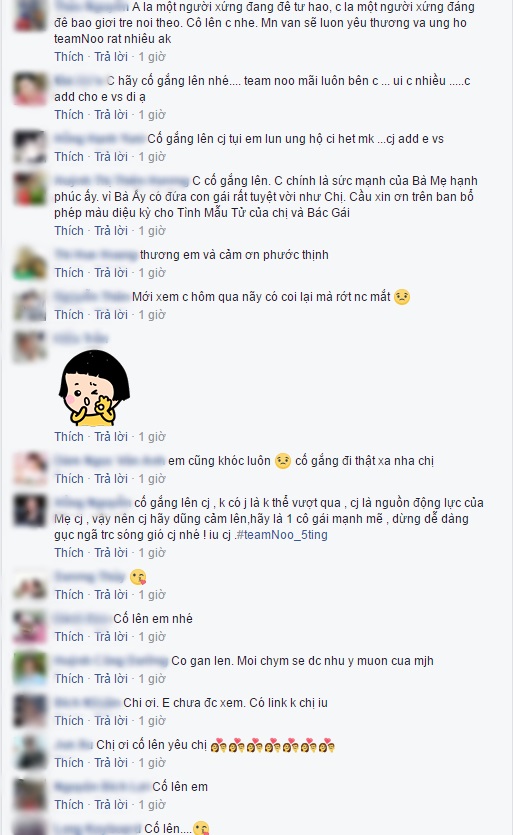The width and height of the screenshot is (513, 835).
Task: Click the emoji after 'Cố lên....'
Action: coord(201,828)
